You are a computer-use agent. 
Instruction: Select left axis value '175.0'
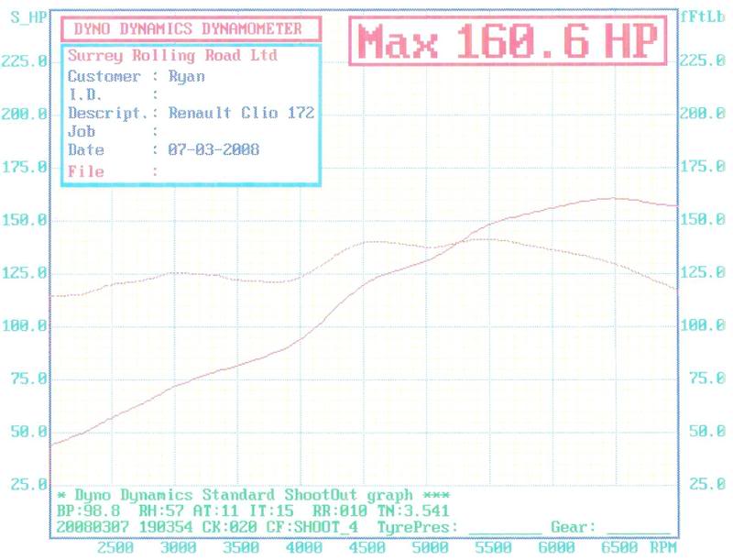25,167
